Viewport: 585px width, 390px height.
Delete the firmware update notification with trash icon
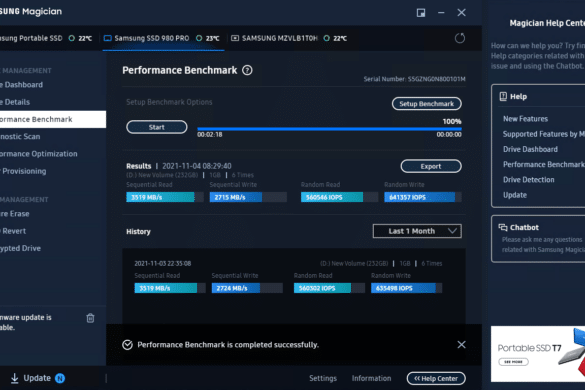[90, 318]
